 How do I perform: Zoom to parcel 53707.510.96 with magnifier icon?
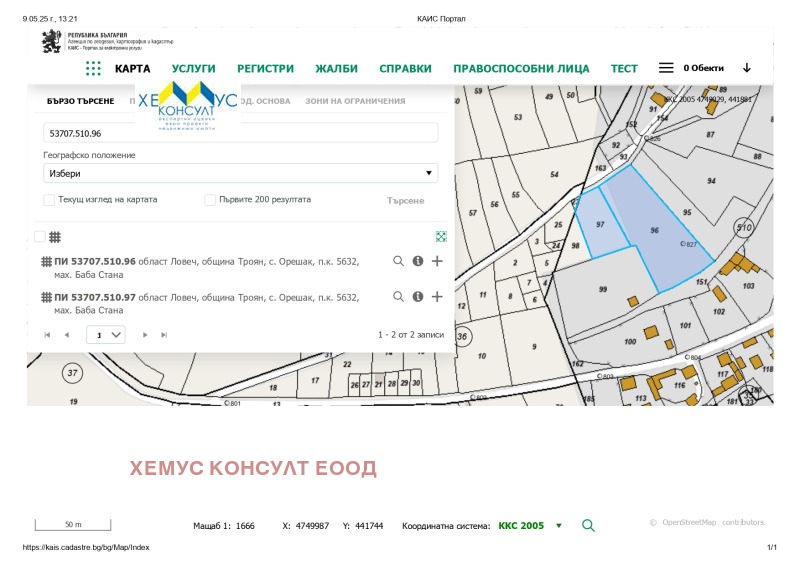(x=398, y=261)
